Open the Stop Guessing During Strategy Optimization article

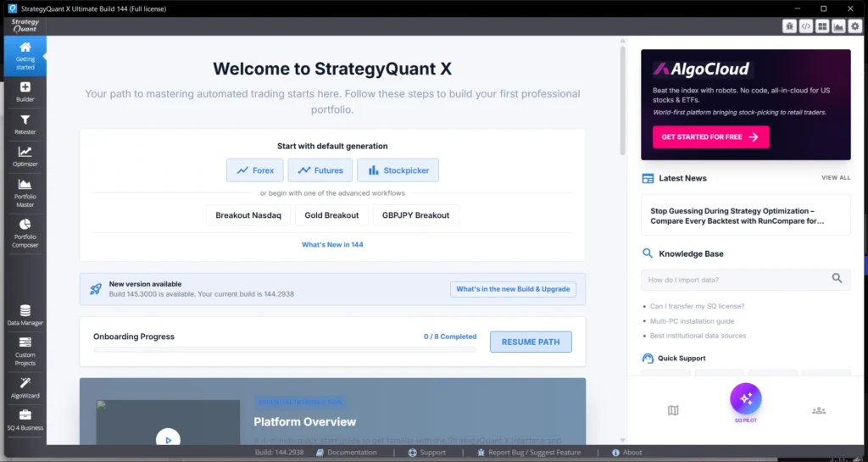[x=746, y=215]
